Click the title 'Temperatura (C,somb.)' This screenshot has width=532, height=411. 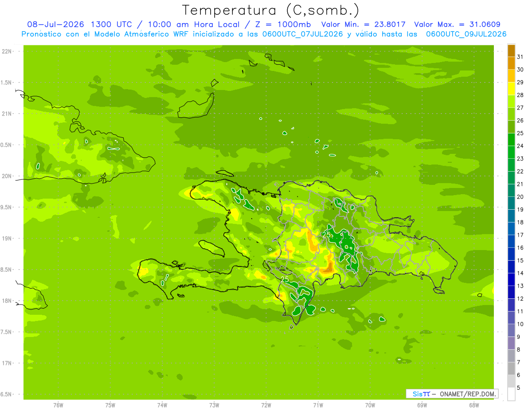point(270,10)
